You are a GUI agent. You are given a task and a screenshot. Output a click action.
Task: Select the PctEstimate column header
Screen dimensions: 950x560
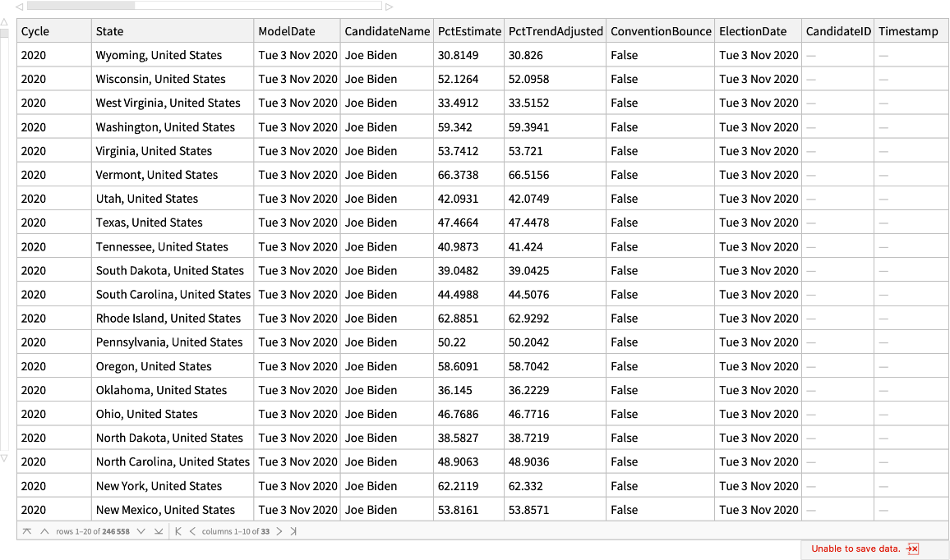pos(468,31)
